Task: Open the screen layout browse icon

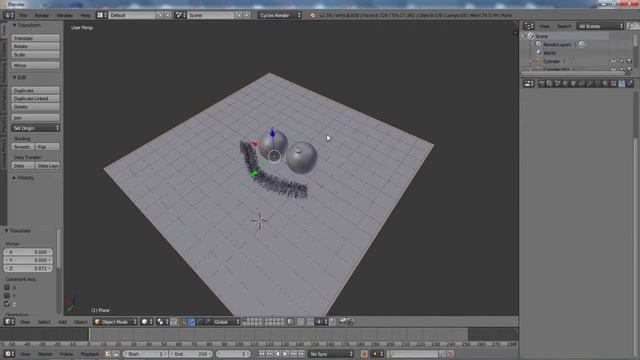Action: [x=102, y=15]
